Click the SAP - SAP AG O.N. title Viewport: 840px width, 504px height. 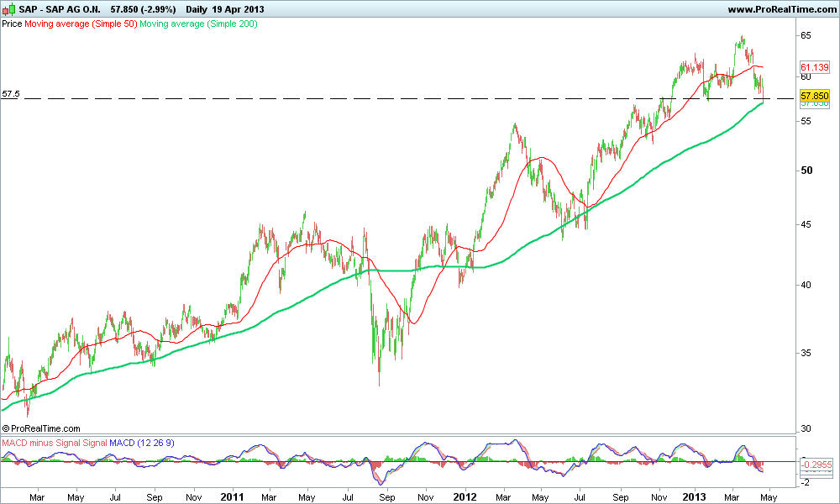60,9
